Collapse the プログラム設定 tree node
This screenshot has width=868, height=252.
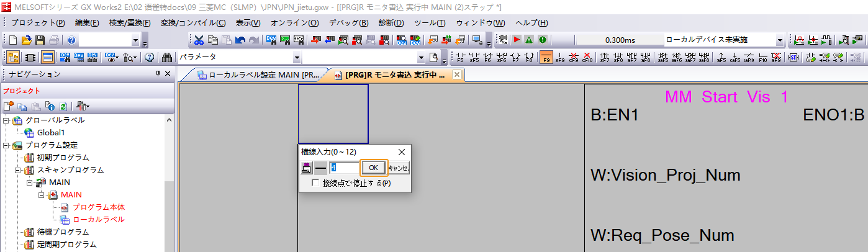[6, 145]
